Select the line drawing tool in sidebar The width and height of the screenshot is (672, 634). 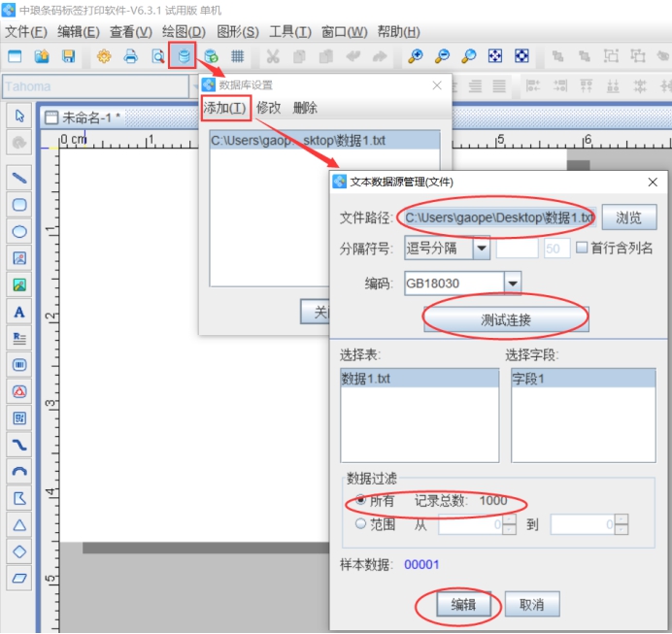(18, 178)
